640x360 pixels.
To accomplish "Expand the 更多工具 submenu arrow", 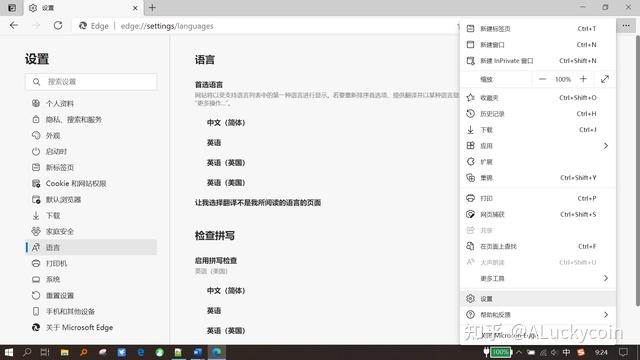I will tap(606, 278).
